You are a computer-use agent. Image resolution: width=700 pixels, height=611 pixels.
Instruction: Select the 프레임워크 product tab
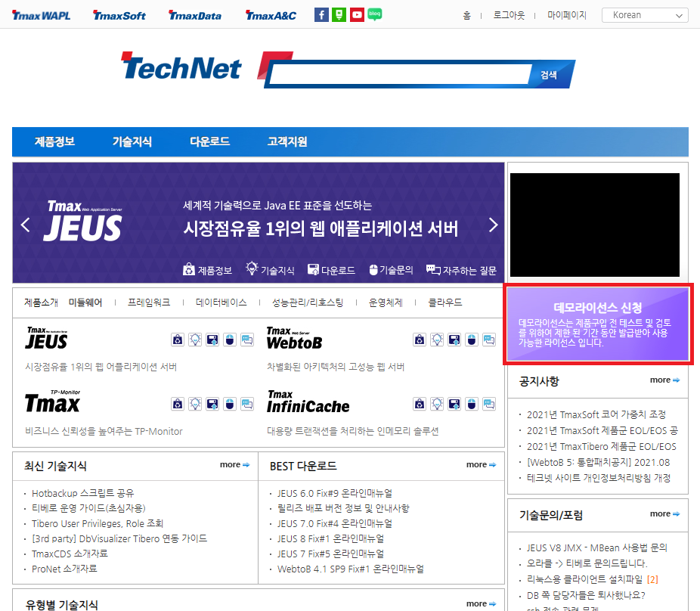pos(149,302)
